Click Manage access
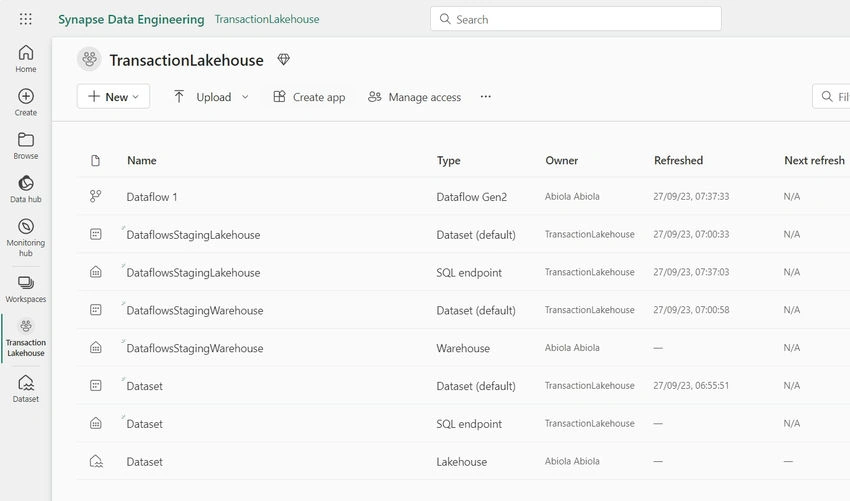 (414, 97)
